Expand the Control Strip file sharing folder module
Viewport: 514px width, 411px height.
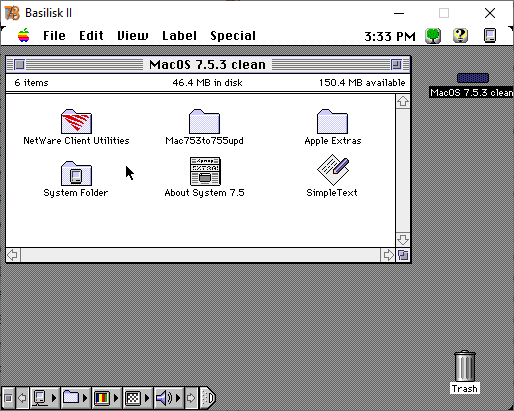[75, 398]
